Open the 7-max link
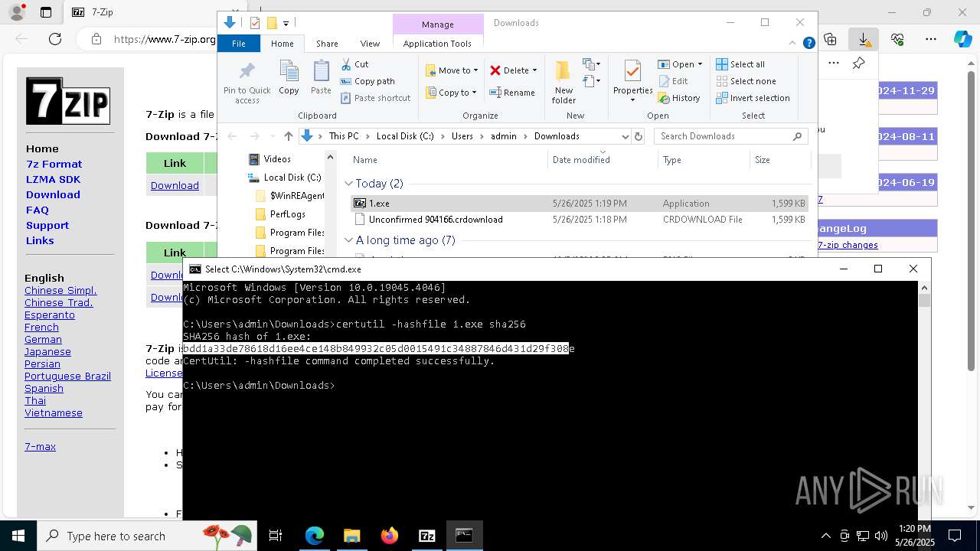980x551 pixels. click(40, 446)
